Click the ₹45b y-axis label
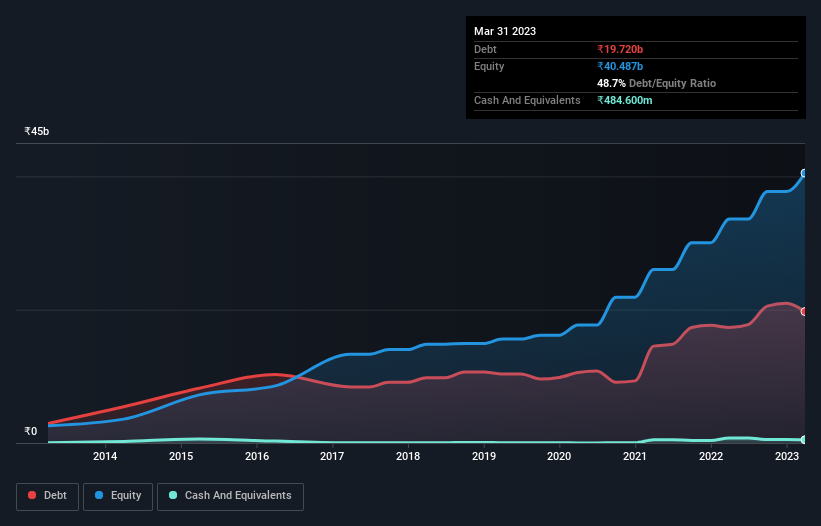The image size is (821, 526). (x=37, y=131)
